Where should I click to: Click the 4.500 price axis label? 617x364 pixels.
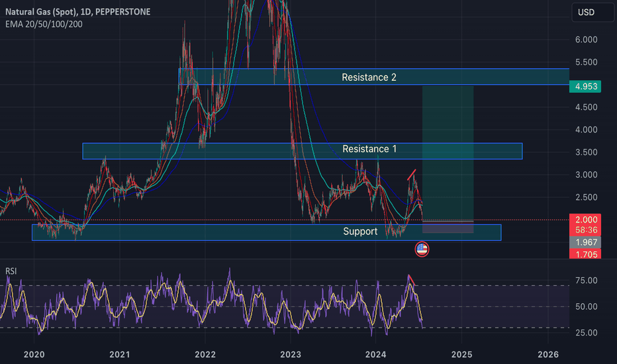[x=587, y=107]
